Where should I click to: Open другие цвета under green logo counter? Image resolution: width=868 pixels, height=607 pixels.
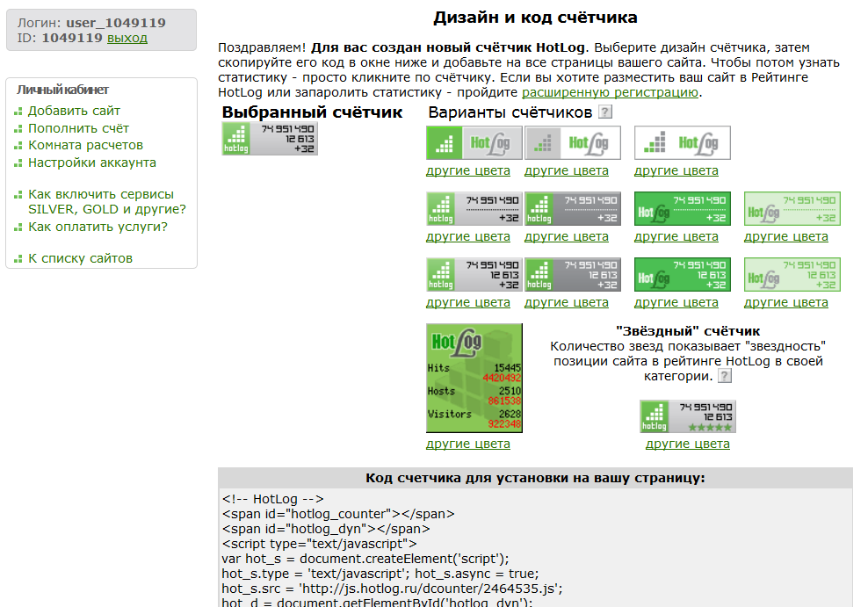[x=468, y=171]
